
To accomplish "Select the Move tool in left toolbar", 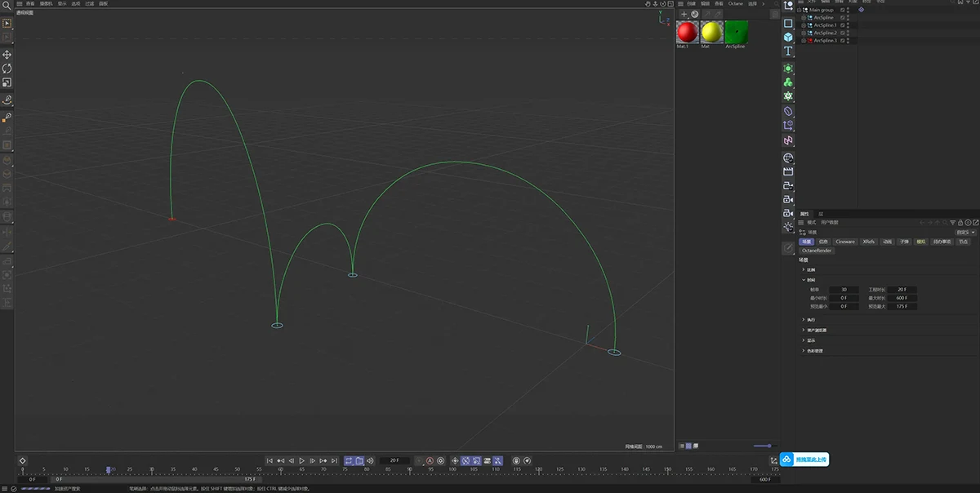I will [x=7, y=55].
